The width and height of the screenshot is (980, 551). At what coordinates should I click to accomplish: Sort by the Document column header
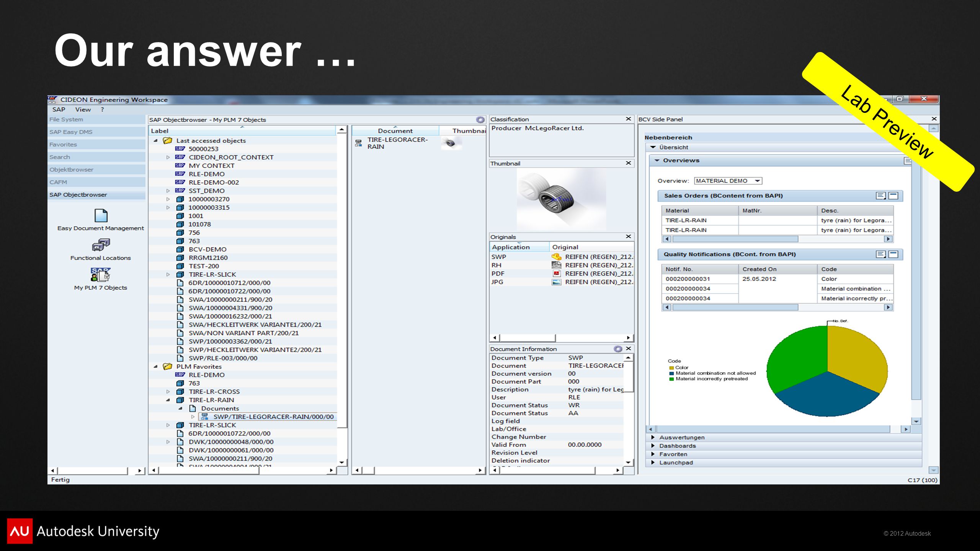[x=395, y=131]
